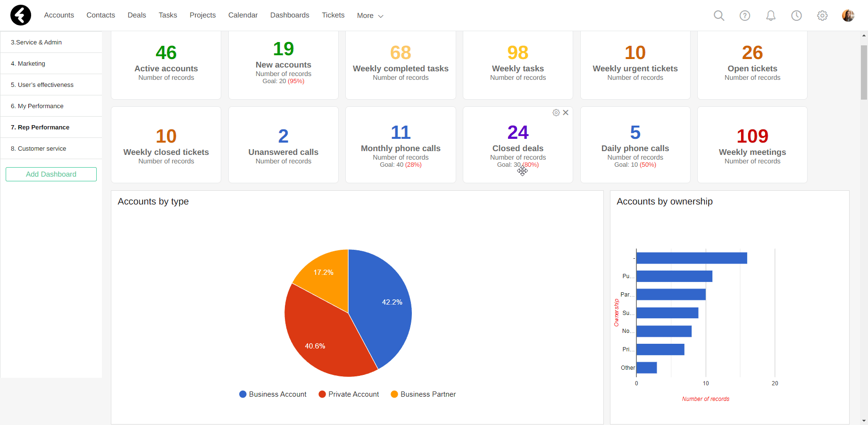Toggle Private Account legend swatch
This screenshot has width=868, height=425.
[x=322, y=394]
